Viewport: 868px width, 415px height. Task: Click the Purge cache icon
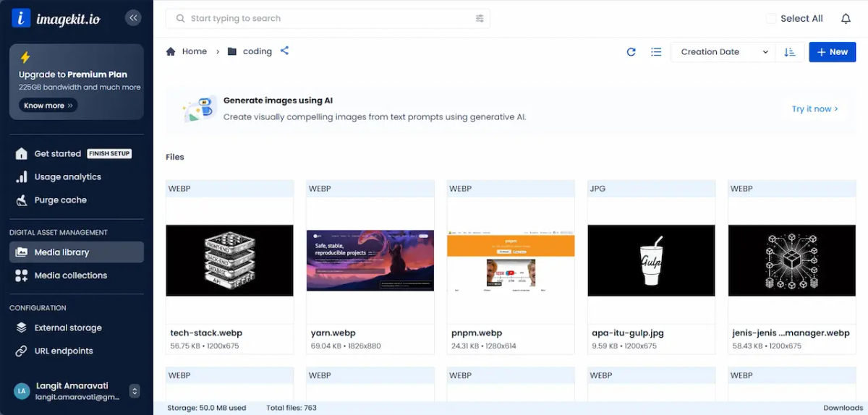pos(21,200)
